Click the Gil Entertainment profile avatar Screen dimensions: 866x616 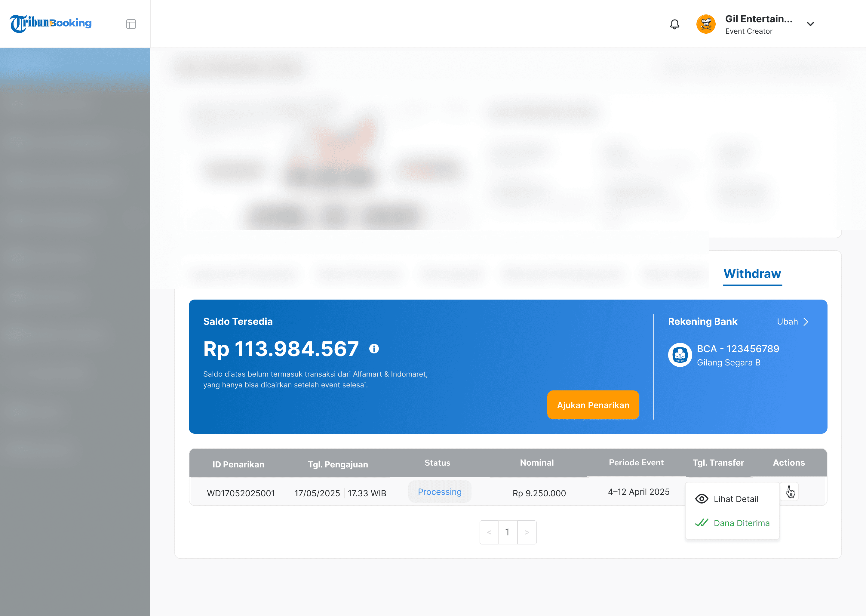coord(706,24)
